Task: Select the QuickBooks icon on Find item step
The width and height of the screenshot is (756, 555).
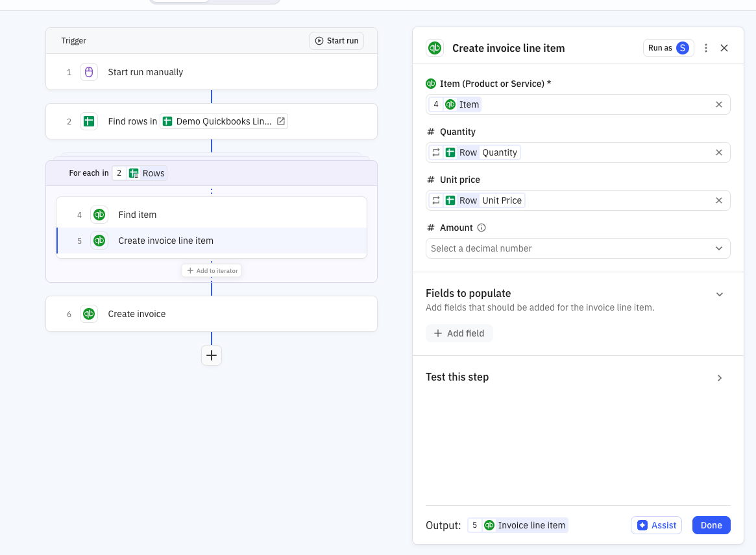Action: [99, 215]
